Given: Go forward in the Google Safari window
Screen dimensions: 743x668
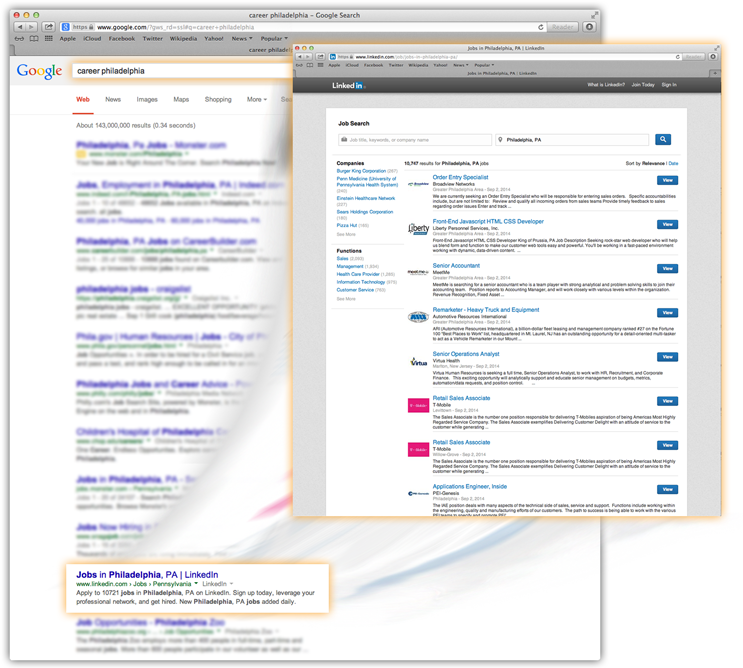Looking at the screenshot, I should [31, 27].
